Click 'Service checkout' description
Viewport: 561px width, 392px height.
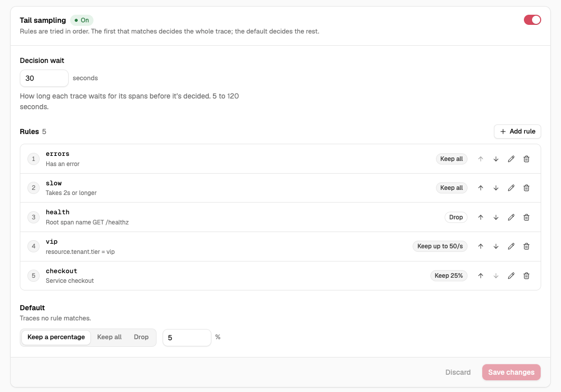(70, 281)
